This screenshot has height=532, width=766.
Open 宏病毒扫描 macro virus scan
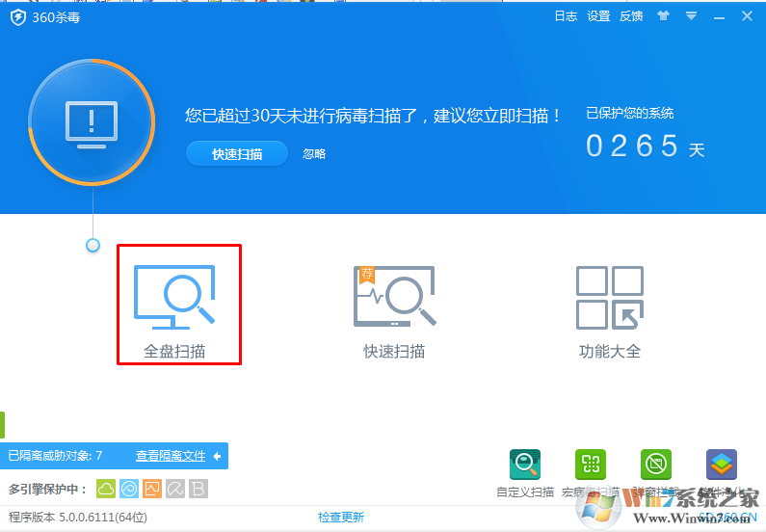591,465
